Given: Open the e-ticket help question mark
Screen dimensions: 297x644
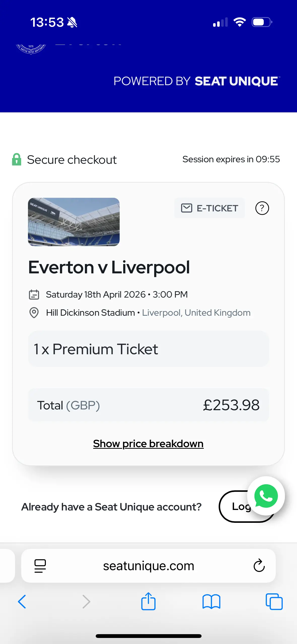Looking at the screenshot, I should (262, 208).
